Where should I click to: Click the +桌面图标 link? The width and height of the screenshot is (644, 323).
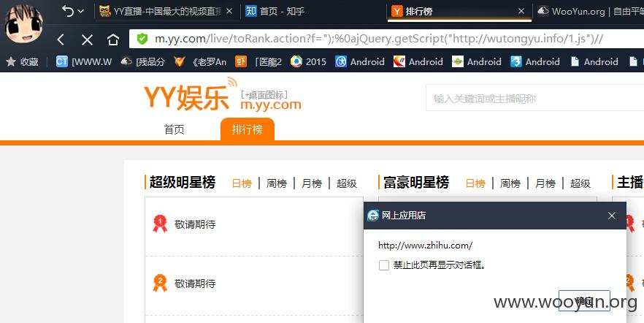click(264, 95)
